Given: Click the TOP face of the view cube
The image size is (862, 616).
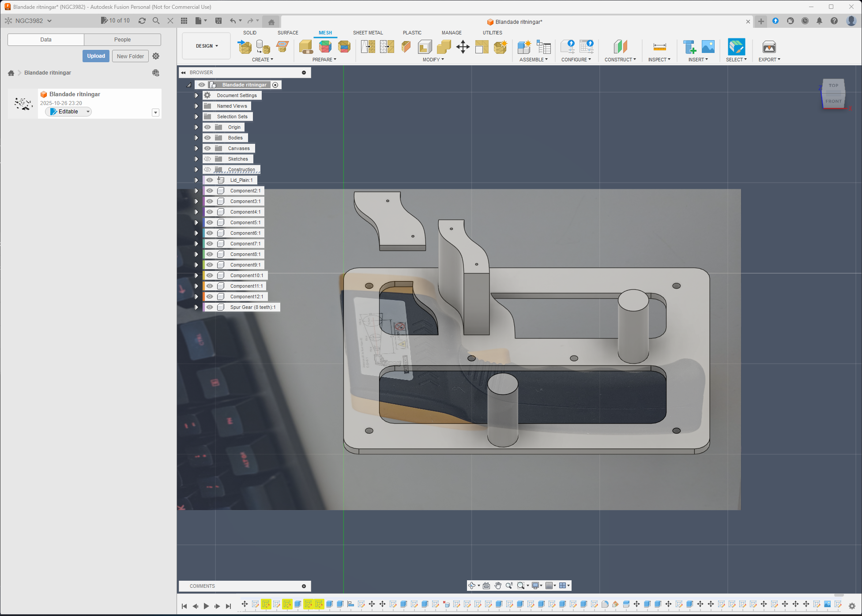Looking at the screenshot, I should [833, 86].
